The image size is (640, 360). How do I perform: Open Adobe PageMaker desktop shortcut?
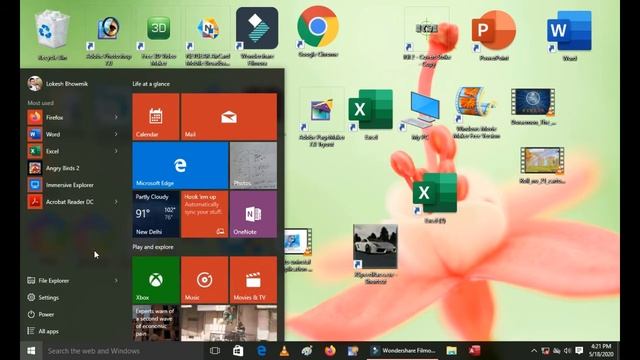coord(322,117)
